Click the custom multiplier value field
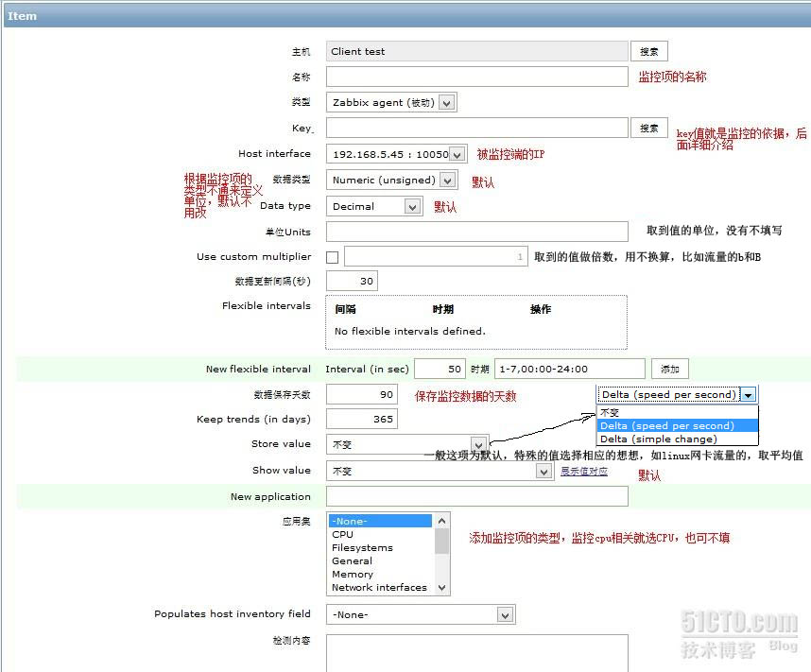 [436, 256]
